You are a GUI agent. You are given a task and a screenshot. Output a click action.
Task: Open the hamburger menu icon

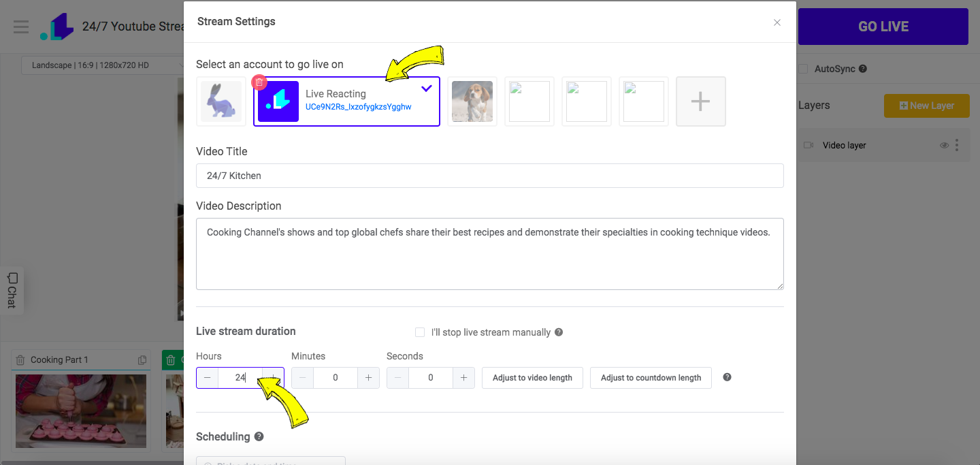[x=21, y=27]
